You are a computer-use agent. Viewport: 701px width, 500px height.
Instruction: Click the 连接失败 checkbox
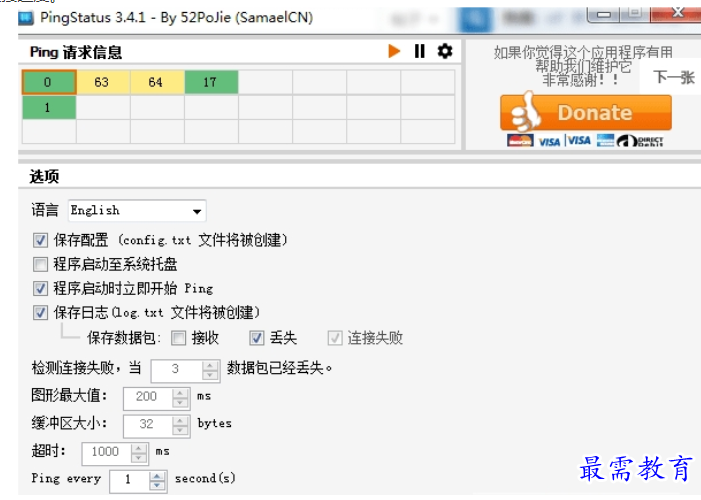click(335, 338)
